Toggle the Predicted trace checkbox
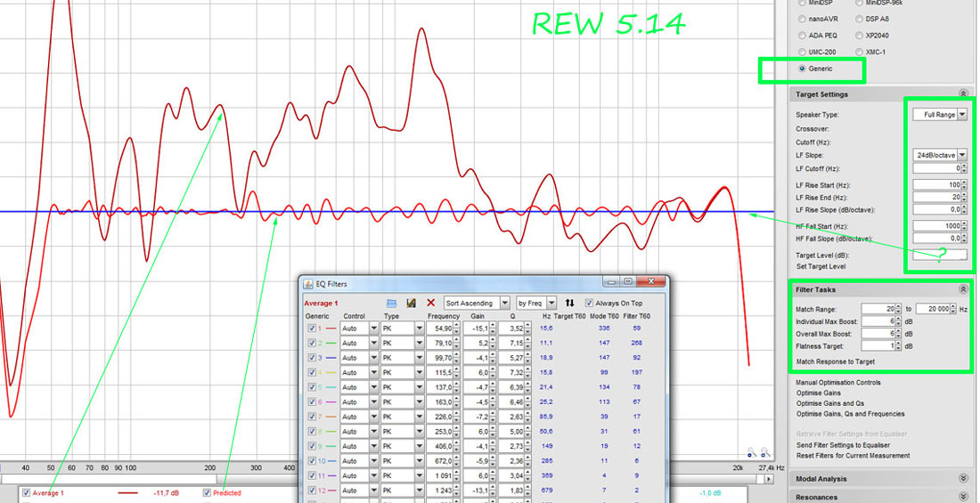980x503 pixels. tap(207, 492)
